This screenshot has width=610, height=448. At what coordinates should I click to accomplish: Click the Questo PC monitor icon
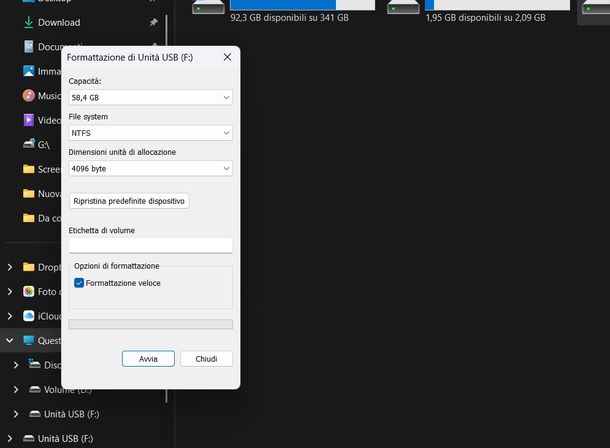pyautogui.click(x=28, y=340)
